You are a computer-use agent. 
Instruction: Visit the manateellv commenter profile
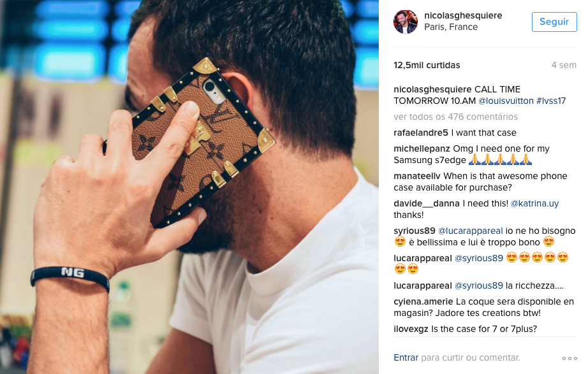417,176
